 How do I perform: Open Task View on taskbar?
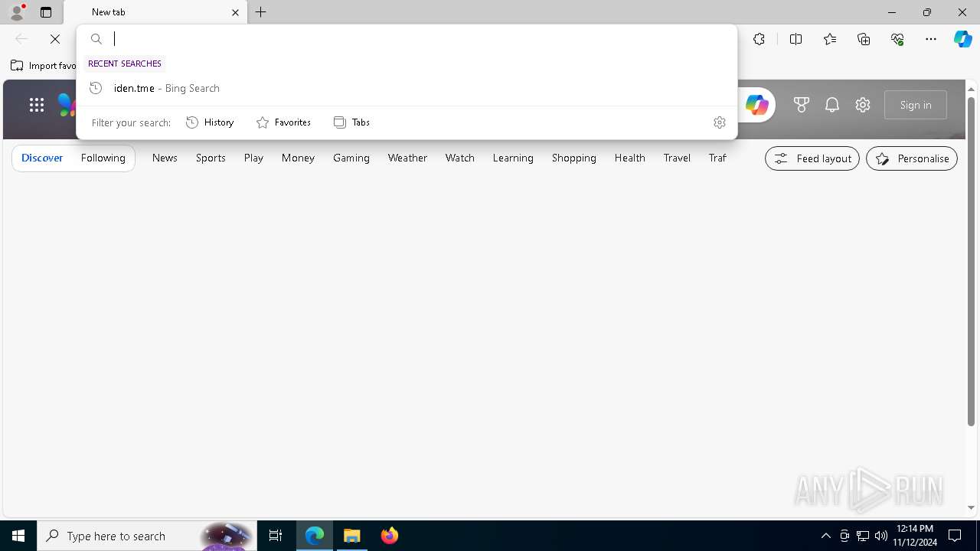point(276,536)
